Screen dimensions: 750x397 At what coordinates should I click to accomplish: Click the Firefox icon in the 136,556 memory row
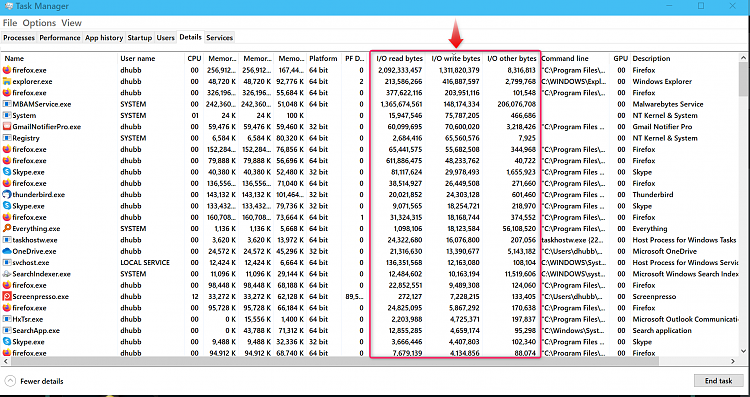tap(7, 183)
